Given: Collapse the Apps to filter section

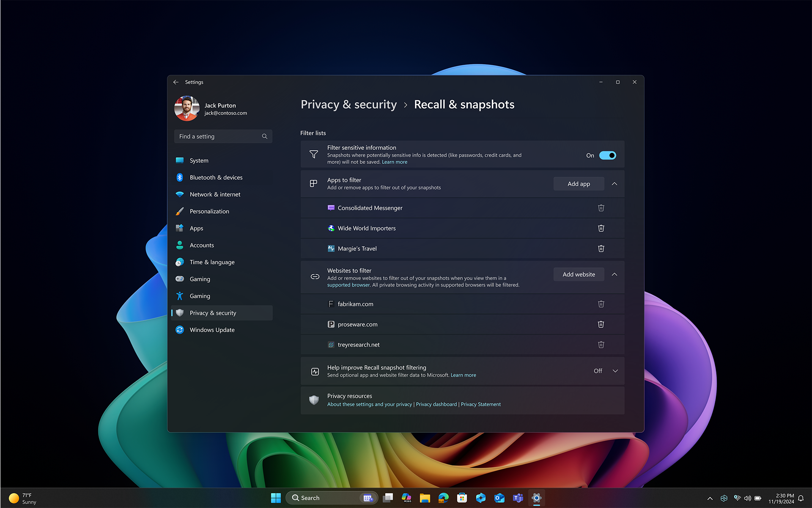Looking at the screenshot, I should point(614,183).
